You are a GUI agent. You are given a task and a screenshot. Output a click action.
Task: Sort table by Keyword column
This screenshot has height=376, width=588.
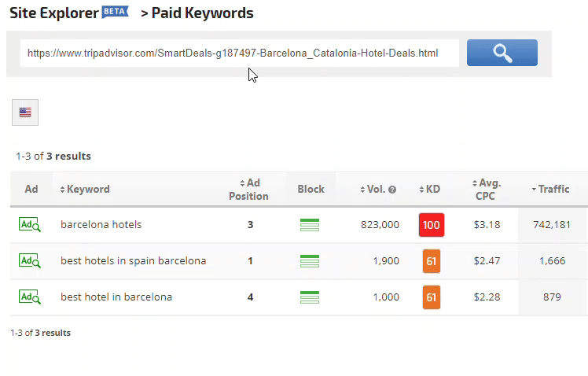[85, 189]
